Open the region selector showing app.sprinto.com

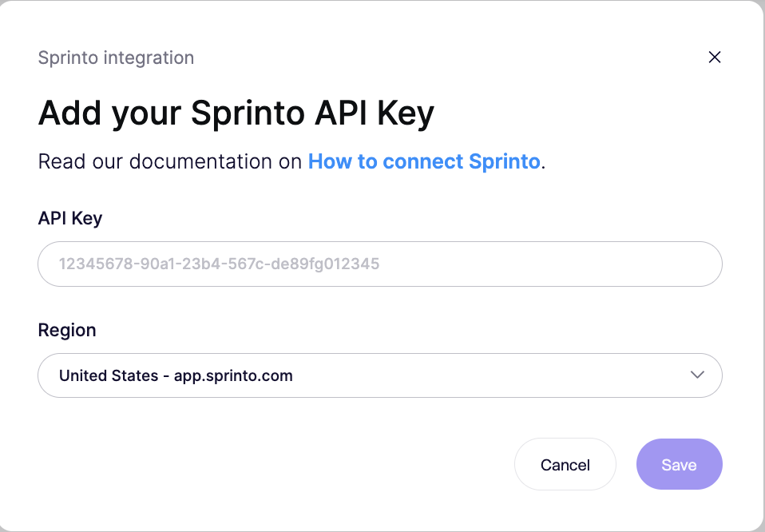[x=380, y=375]
